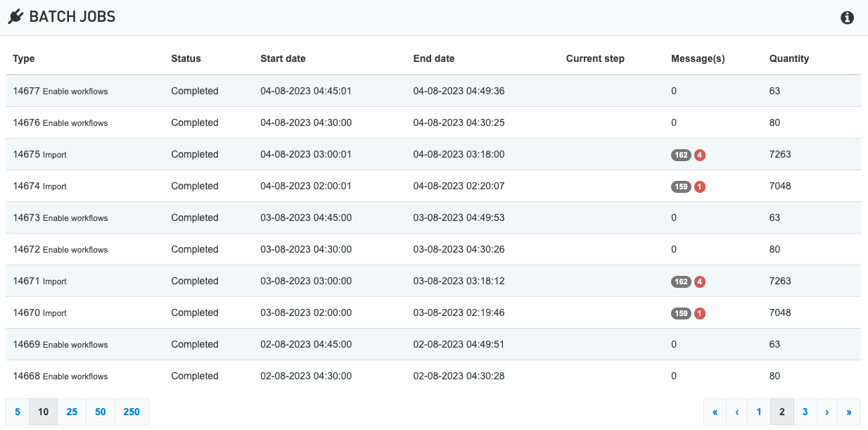Click end date 04-08-2023 04:49:36
This screenshot has width=868, height=430.
coord(459,91)
